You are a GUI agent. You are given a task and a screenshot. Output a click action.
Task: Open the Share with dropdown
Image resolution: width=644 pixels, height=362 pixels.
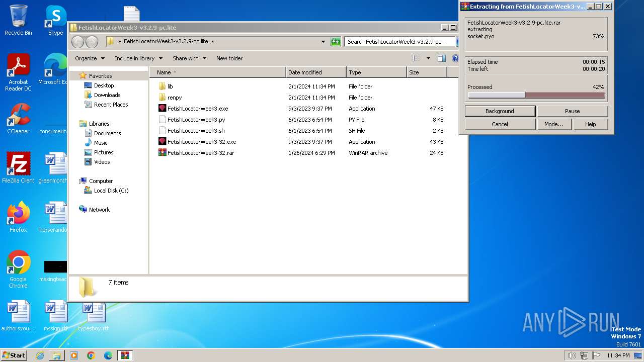click(x=189, y=58)
